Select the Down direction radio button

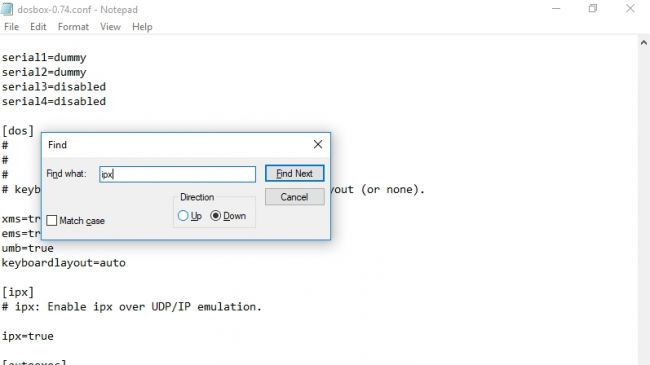[x=216, y=216]
